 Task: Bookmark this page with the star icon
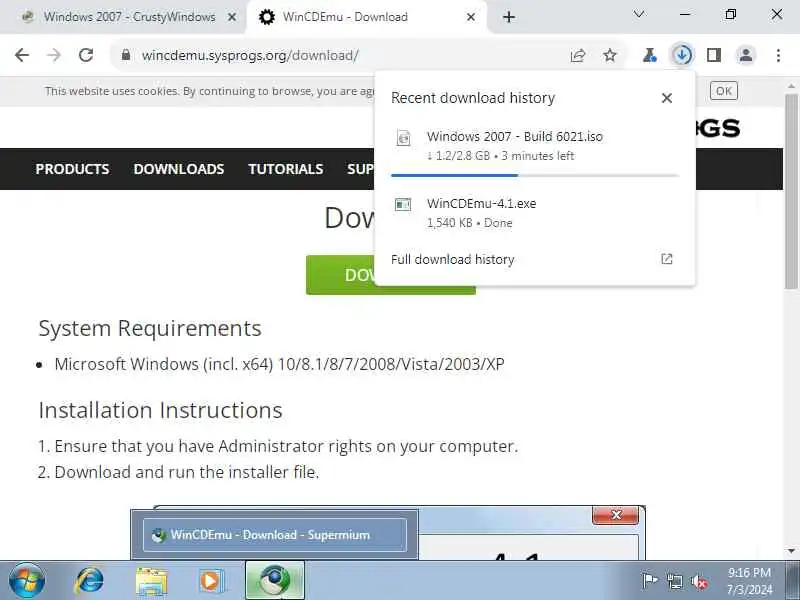pyautogui.click(x=610, y=55)
